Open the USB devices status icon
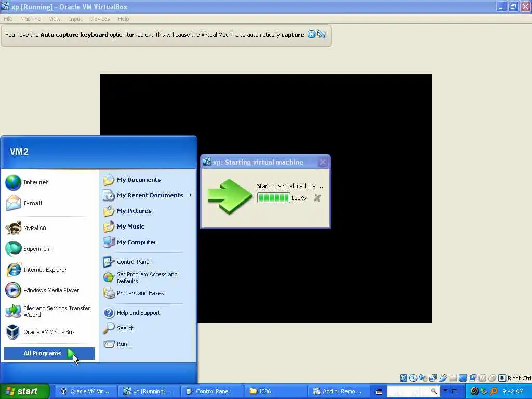The image size is (532, 399). [443, 378]
